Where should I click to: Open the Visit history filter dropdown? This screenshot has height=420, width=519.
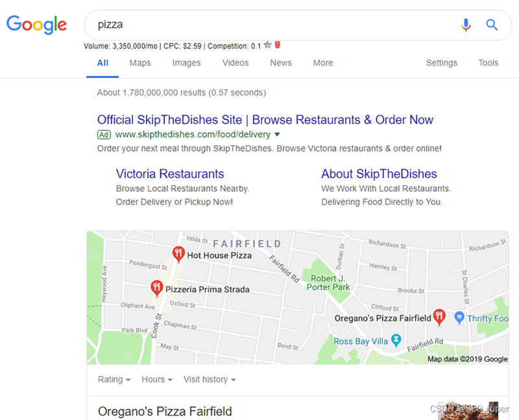(x=210, y=379)
